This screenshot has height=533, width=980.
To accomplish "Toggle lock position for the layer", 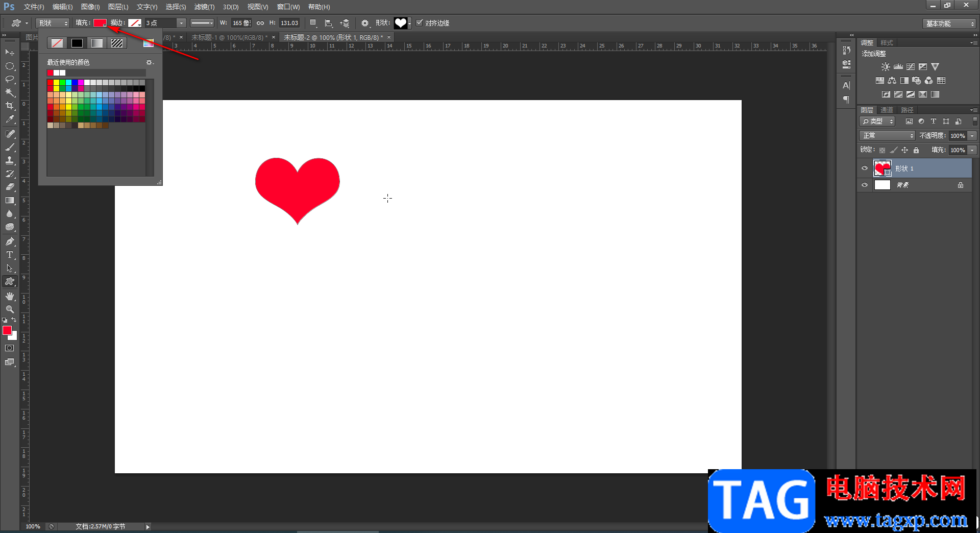I will (x=904, y=150).
